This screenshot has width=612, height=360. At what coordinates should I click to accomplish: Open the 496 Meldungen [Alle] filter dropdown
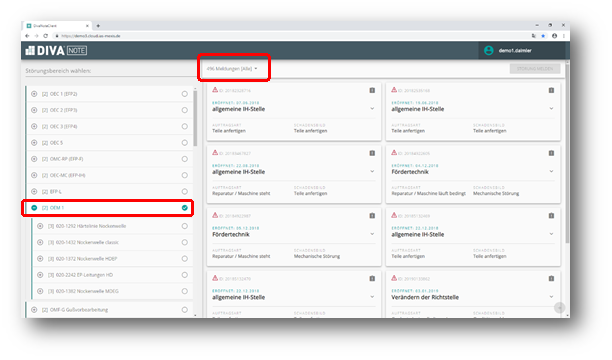[232, 69]
